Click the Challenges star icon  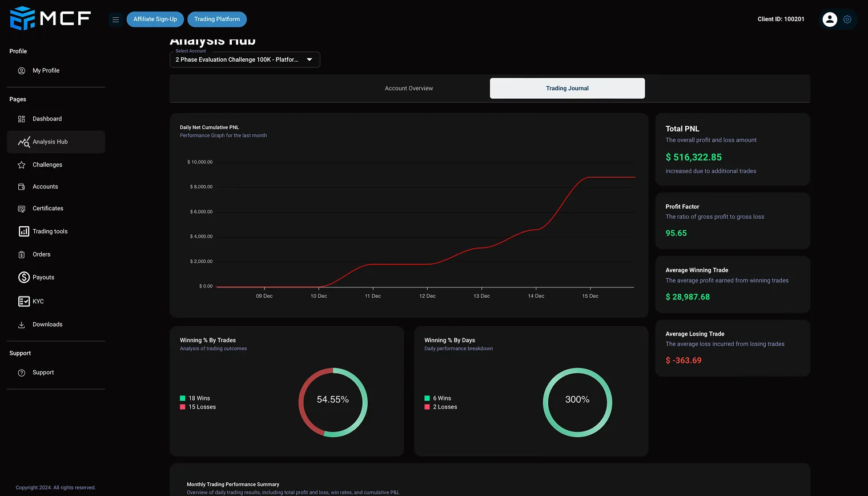[22, 165]
